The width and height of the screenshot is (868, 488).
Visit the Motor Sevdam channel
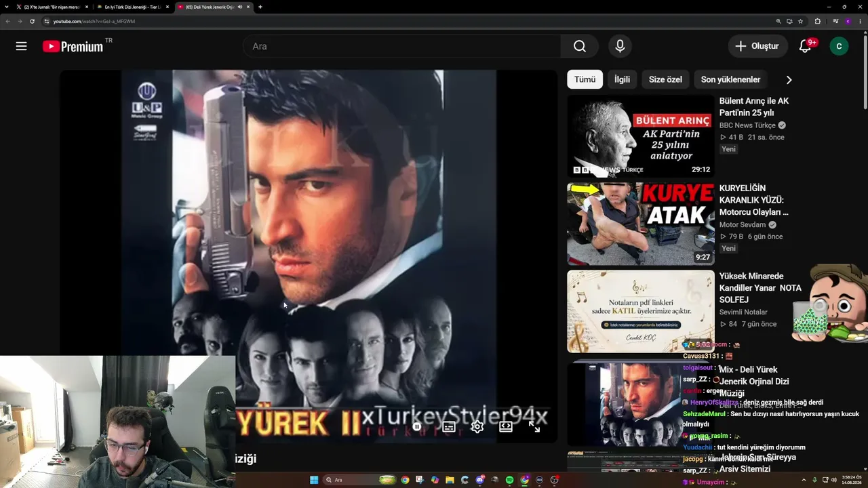[743, 225]
